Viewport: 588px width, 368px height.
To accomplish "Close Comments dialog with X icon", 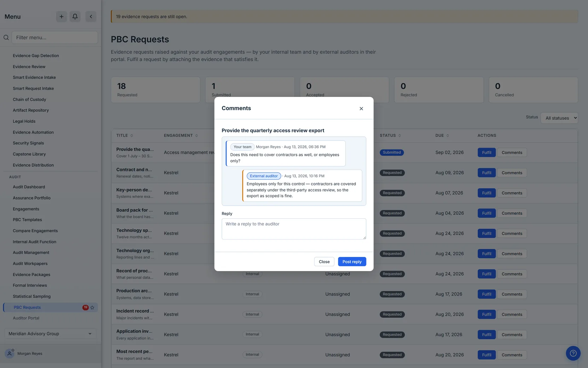I will click(361, 109).
